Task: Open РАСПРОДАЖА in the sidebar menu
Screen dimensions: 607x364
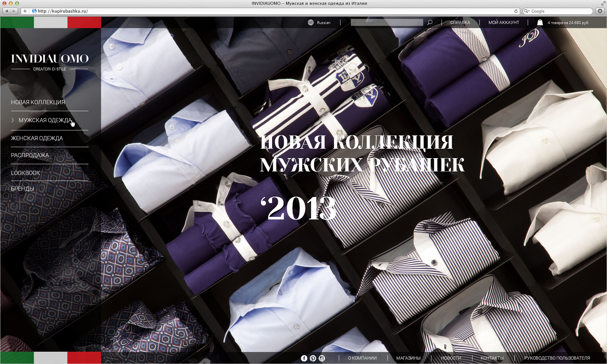Action: pyautogui.click(x=30, y=155)
